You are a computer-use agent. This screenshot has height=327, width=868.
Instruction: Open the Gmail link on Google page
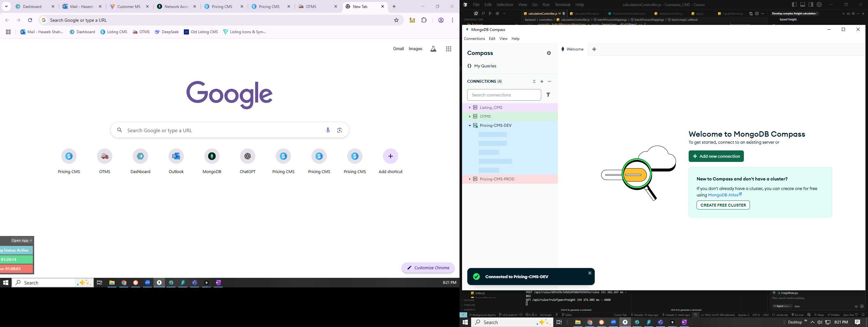tap(398, 49)
